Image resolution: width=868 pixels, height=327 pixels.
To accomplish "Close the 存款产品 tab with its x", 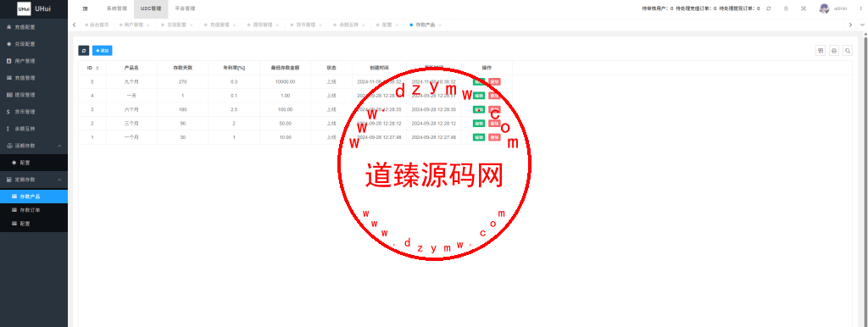I will click(x=440, y=25).
